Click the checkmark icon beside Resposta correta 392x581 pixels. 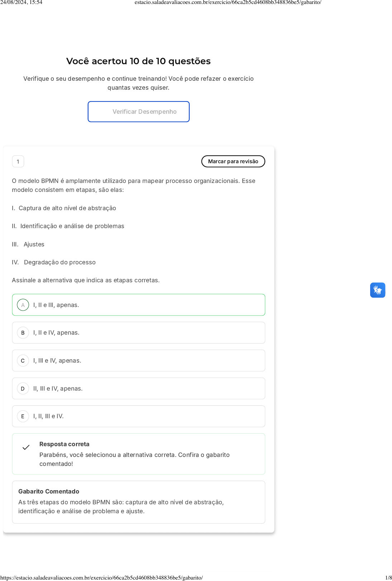pos(26,447)
